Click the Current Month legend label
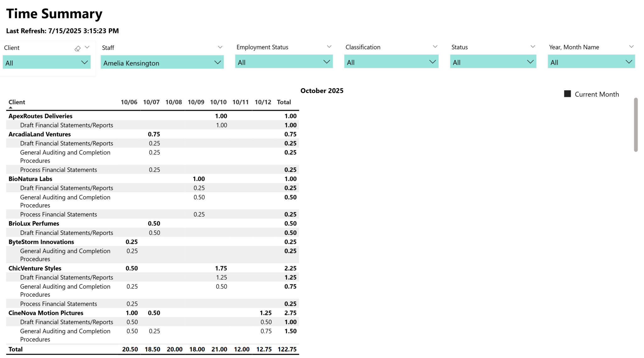 pos(597,94)
